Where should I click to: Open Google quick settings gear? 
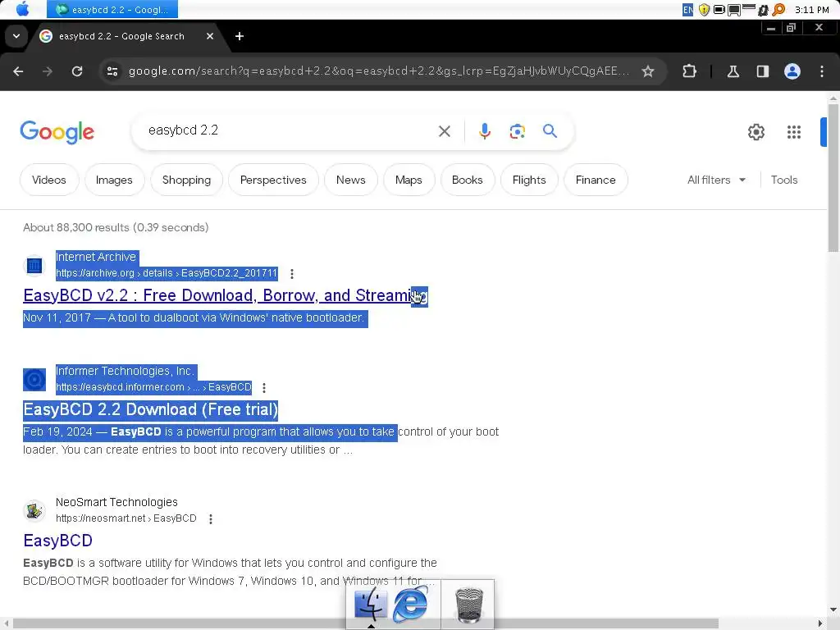pyautogui.click(x=756, y=132)
